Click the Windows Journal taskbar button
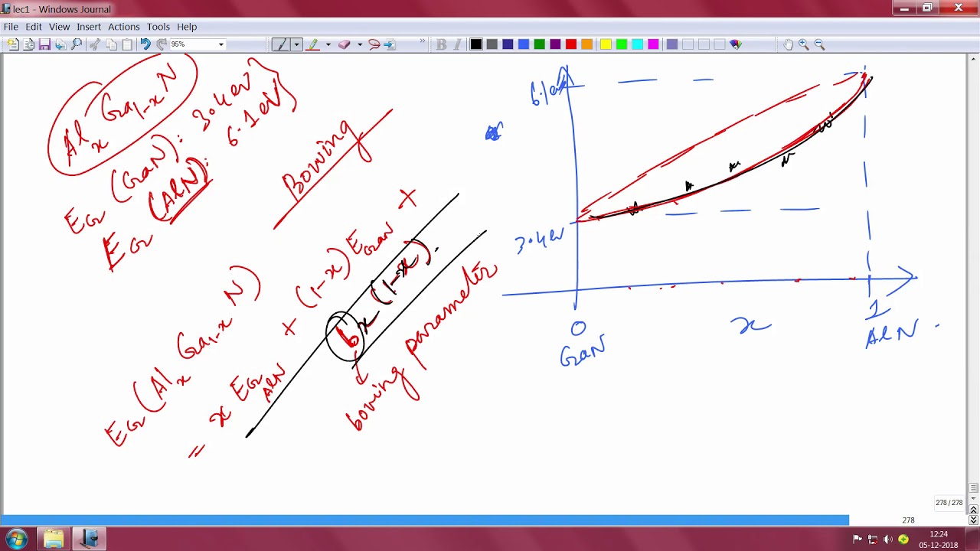Image resolution: width=980 pixels, height=551 pixels. (x=90, y=540)
